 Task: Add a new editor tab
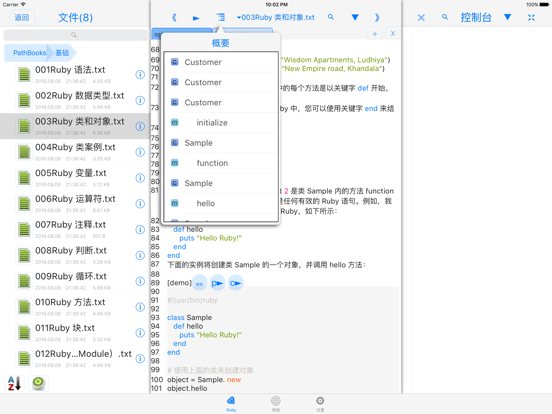click(375, 34)
